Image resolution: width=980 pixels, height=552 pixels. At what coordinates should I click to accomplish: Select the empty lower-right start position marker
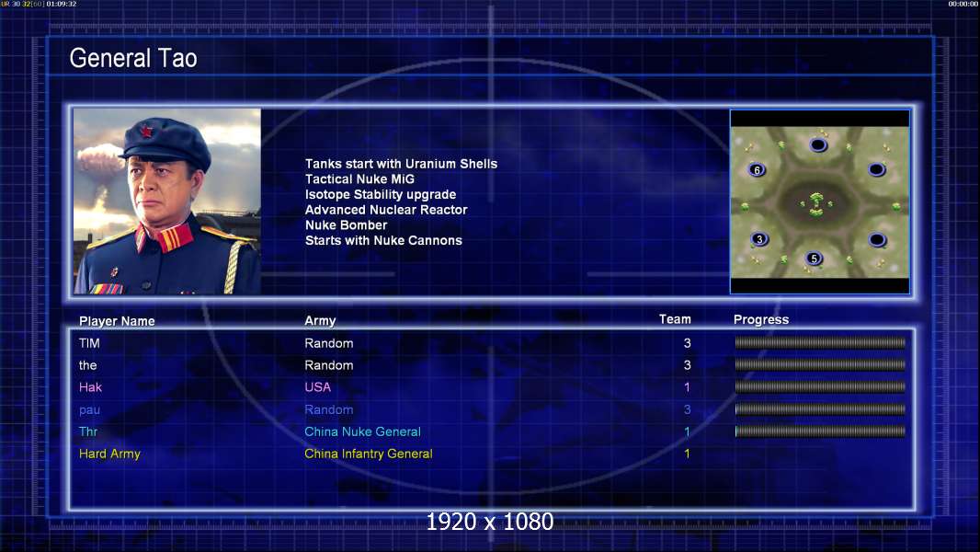[x=877, y=239]
